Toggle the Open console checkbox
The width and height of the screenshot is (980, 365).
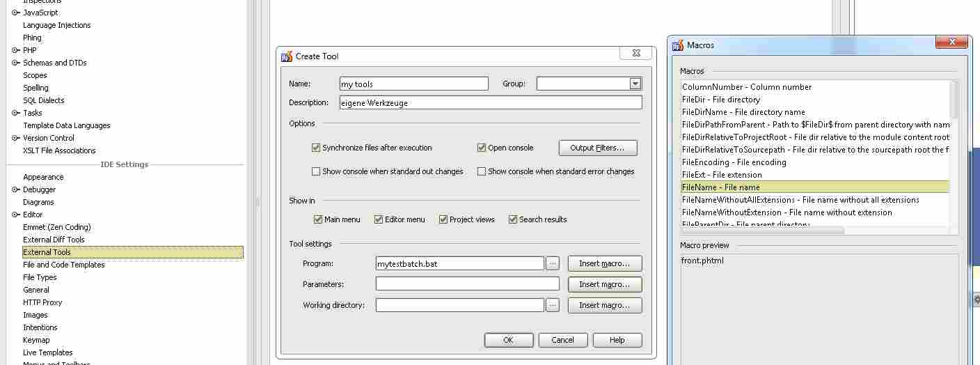[x=482, y=148]
